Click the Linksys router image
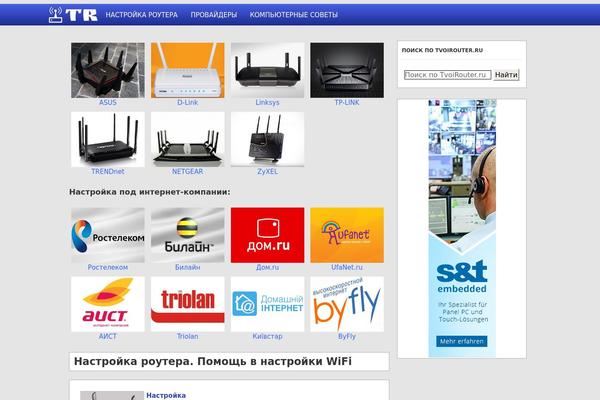Screen dimensions: 600x400 pyautogui.click(x=267, y=70)
